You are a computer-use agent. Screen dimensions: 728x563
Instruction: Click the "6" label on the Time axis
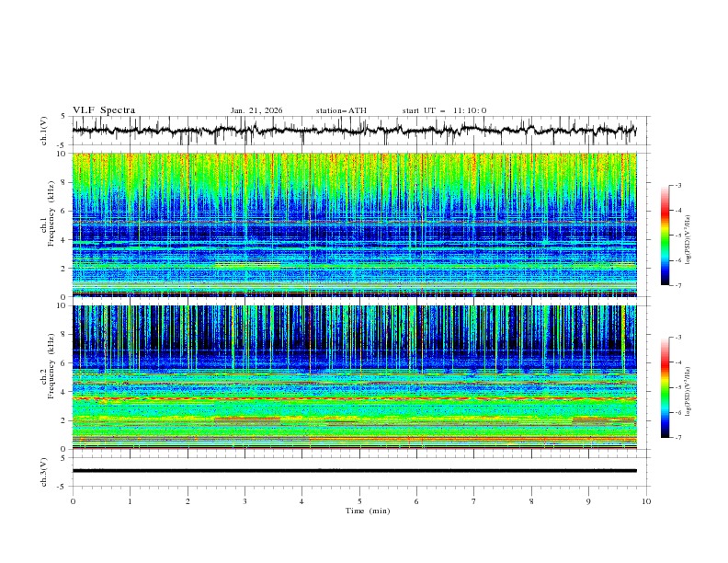(x=416, y=501)
